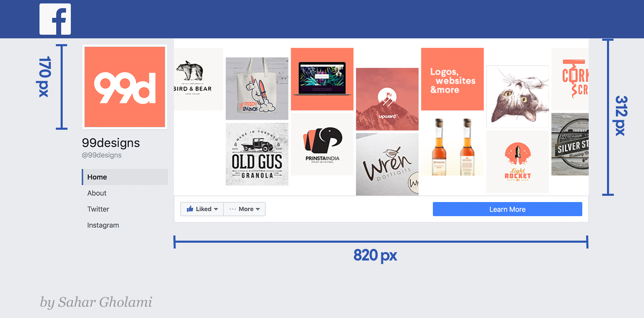Select the Home tab in sidebar

click(125, 177)
